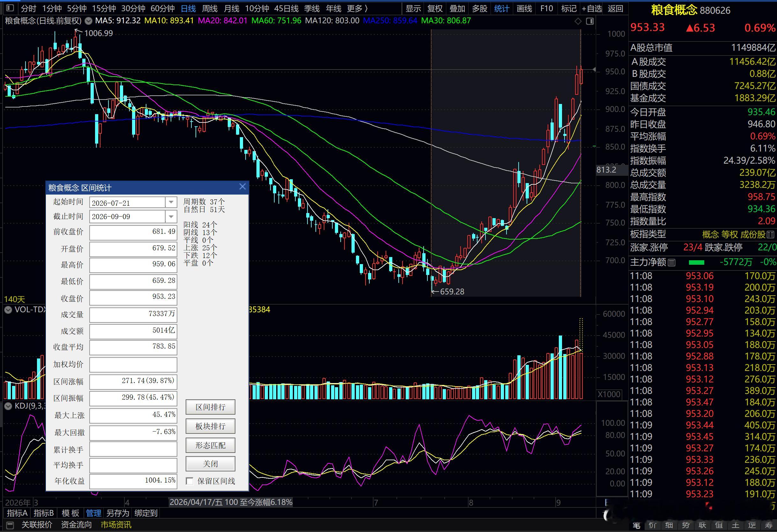Enable the 保留区间线 checkbox
Viewport: 777px width, 532px height.
pos(189,481)
